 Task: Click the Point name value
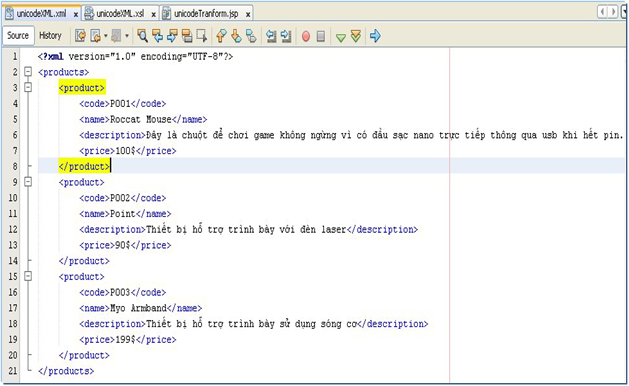click(123, 213)
